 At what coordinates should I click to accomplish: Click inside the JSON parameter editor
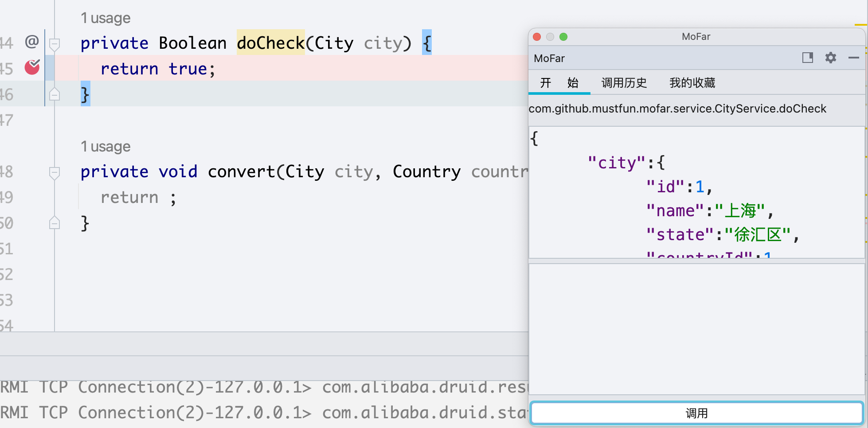coord(696,192)
